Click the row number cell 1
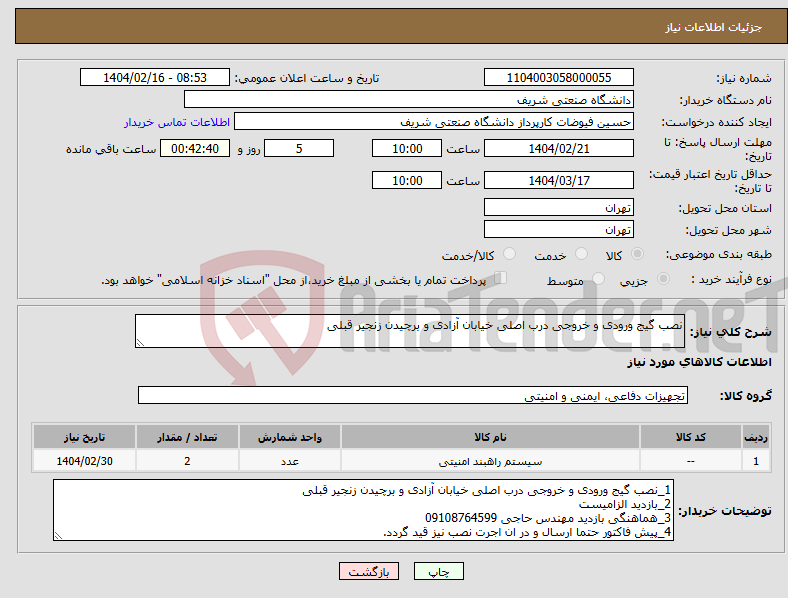This screenshot has width=788, height=598. [756, 461]
